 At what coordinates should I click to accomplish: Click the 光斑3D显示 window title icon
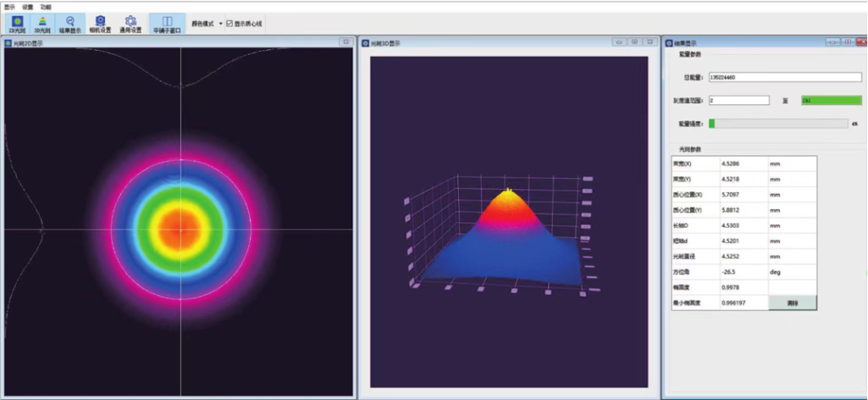(x=366, y=42)
